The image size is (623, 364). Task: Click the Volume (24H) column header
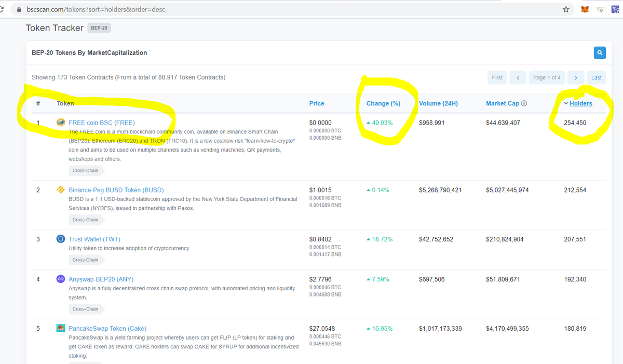point(438,103)
